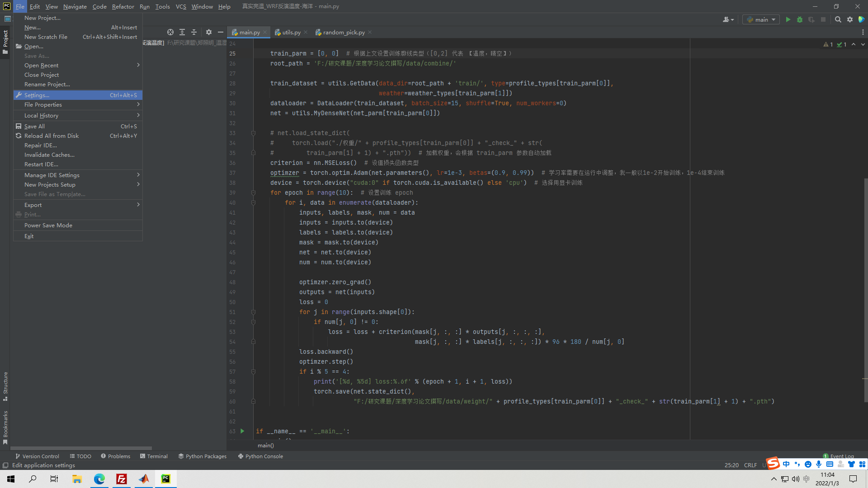
Task: Open the Python Console button
Action: point(260,456)
